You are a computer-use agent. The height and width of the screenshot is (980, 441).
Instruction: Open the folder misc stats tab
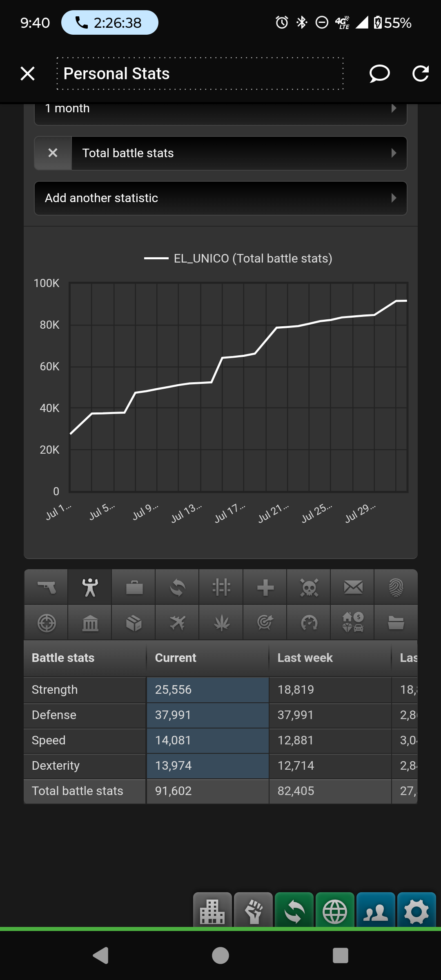pos(396,623)
